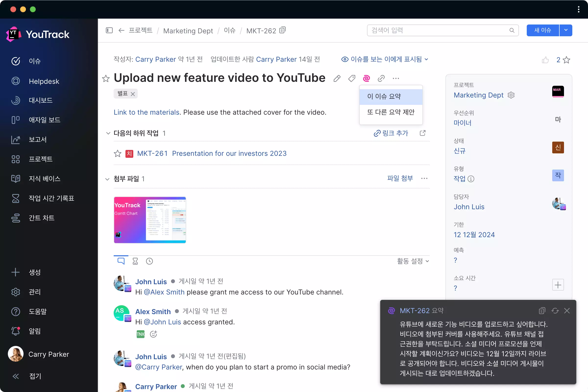Open 알림 notifications from the sidebar

click(35, 331)
